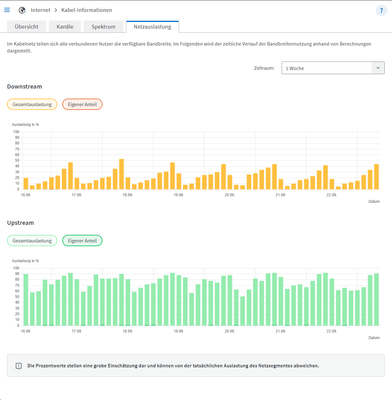Screen dimensions: 392x400
Task: Go to Internet breadcrumb link
Action: (x=40, y=10)
